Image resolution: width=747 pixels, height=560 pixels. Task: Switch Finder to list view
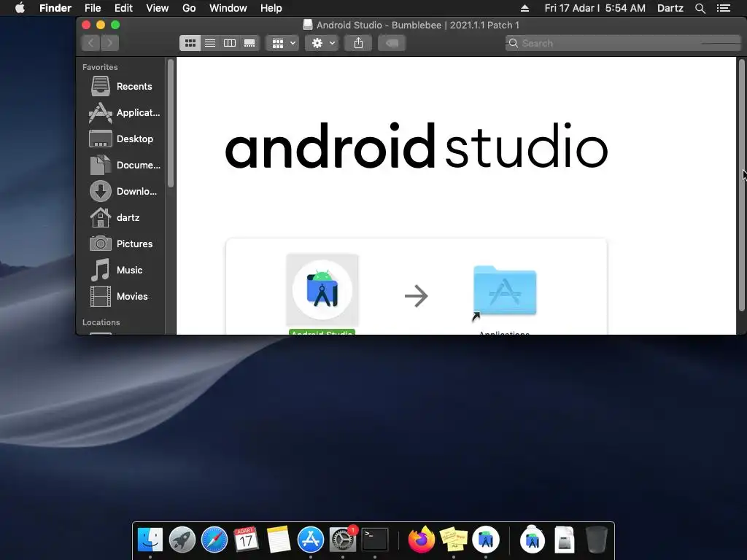pos(210,43)
